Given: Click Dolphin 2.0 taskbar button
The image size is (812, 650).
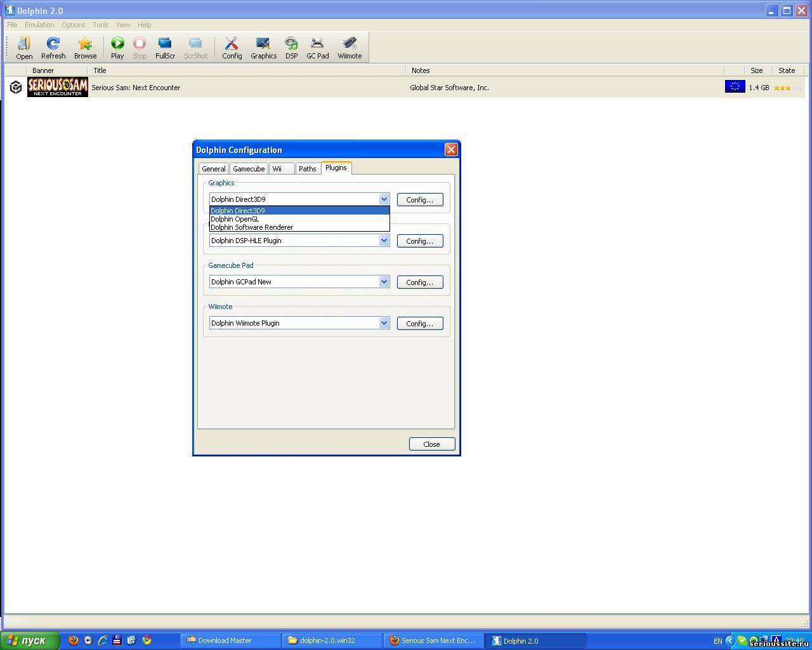Looking at the screenshot, I should [535, 640].
